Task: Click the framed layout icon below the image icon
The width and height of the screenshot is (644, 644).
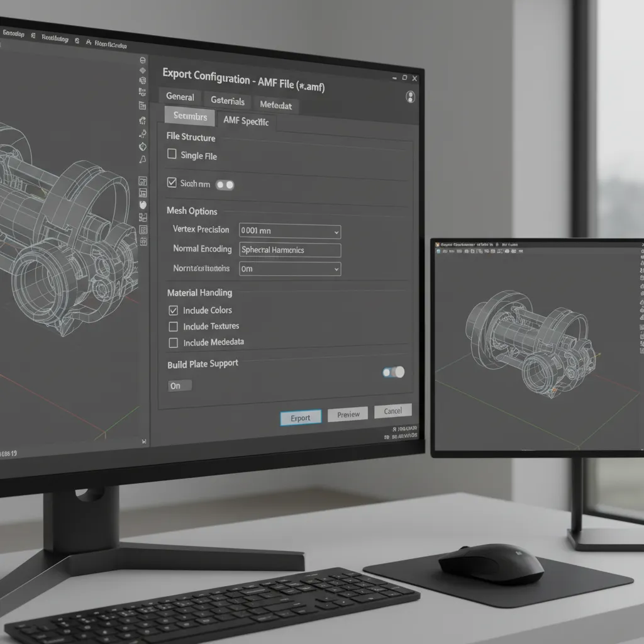Action: 143,192
